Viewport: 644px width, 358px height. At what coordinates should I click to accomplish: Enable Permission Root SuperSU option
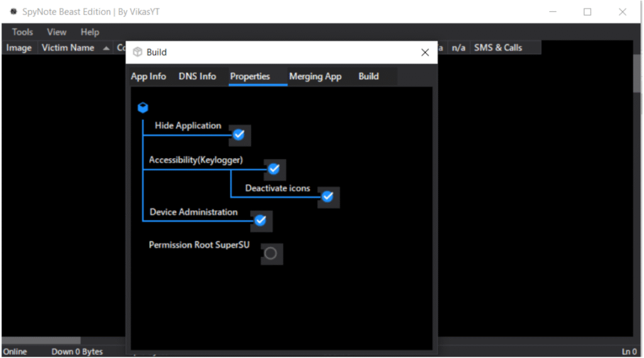[271, 254]
